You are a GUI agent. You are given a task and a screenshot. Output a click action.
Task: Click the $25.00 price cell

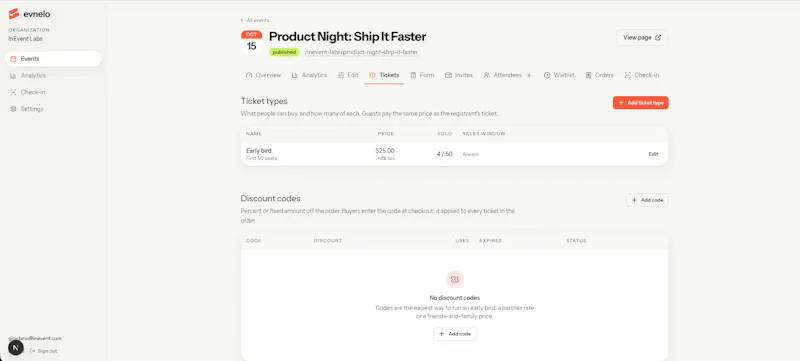click(x=385, y=151)
